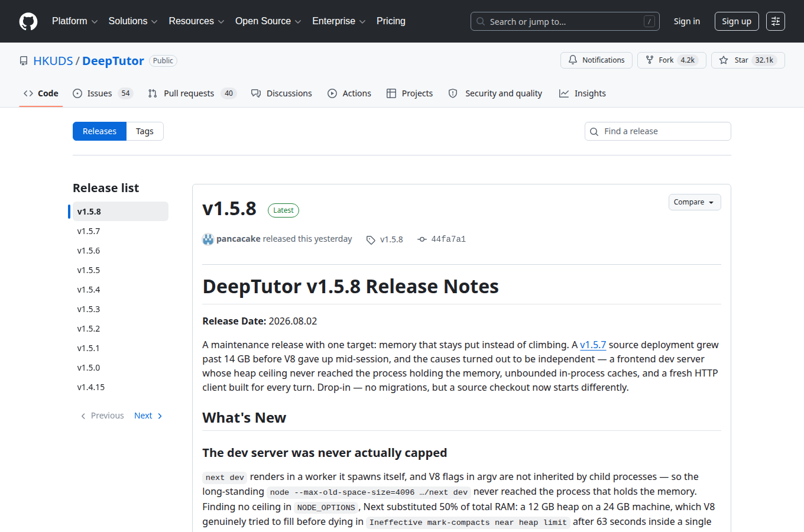Focus the Find a release field
Screen dimensions: 804x532
(x=658, y=131)
